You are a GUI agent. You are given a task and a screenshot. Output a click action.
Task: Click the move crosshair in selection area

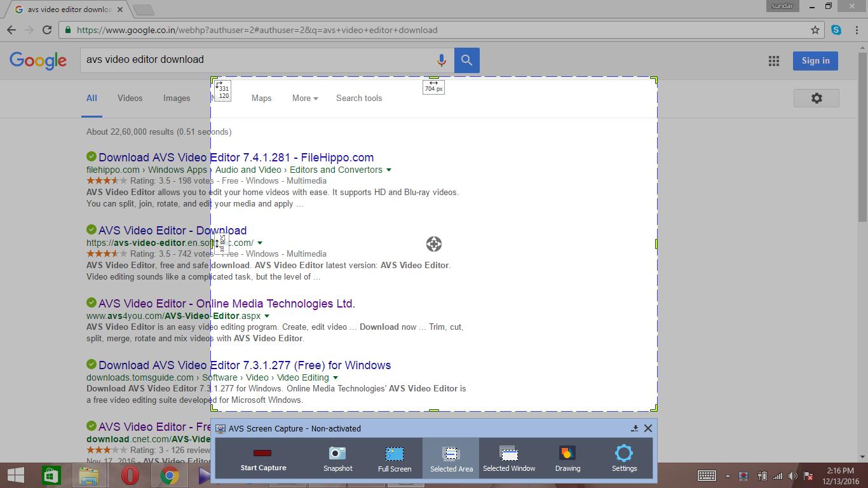point(433,244)
